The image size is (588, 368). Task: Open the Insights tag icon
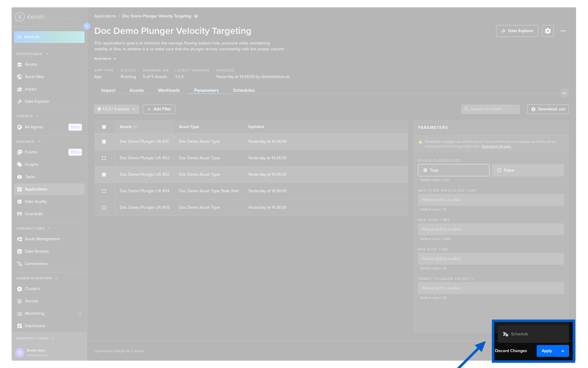point(20,165)
